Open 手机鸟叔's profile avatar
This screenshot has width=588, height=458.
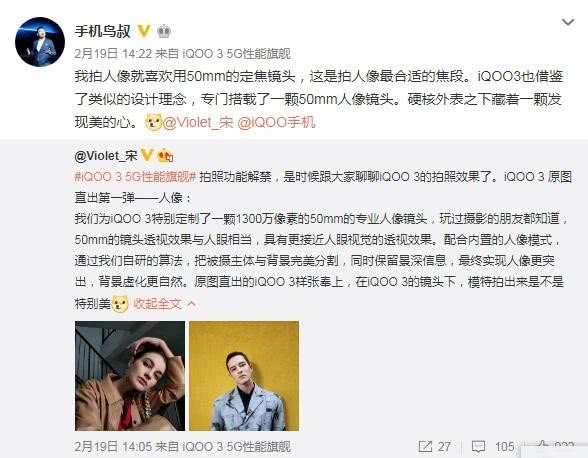click(40, 42)
